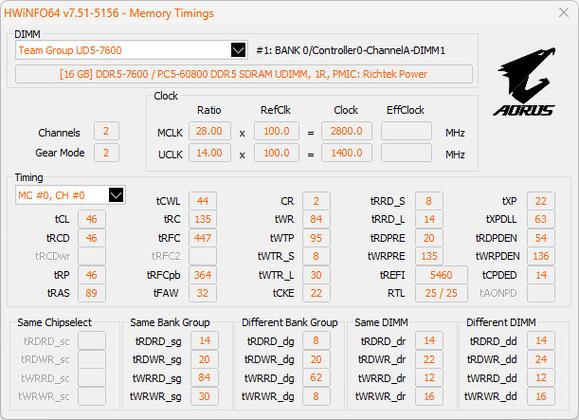The image size is (579, 420).
Task: Click the AORUS eagle logo
Action: 524,81
